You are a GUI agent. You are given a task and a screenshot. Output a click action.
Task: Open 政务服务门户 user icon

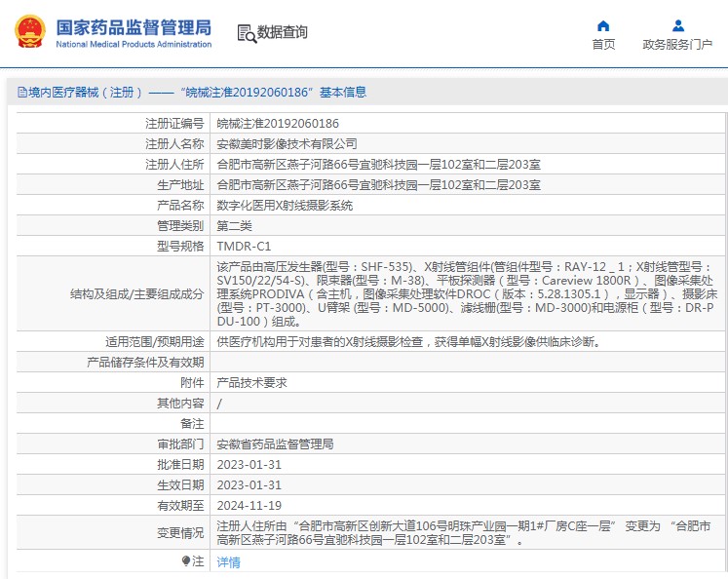coord(678,25)
